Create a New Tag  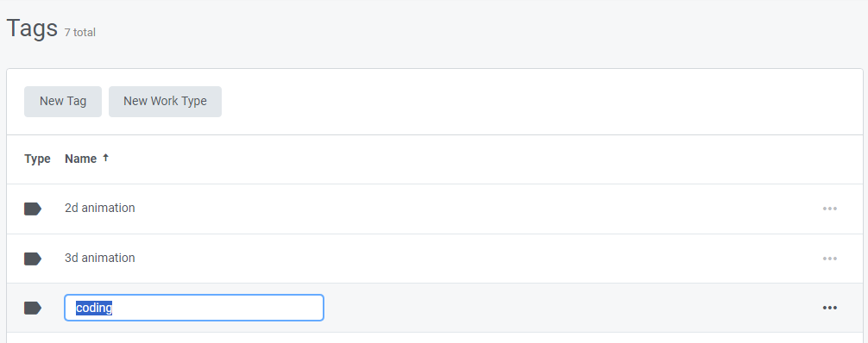tap(62, 101)
